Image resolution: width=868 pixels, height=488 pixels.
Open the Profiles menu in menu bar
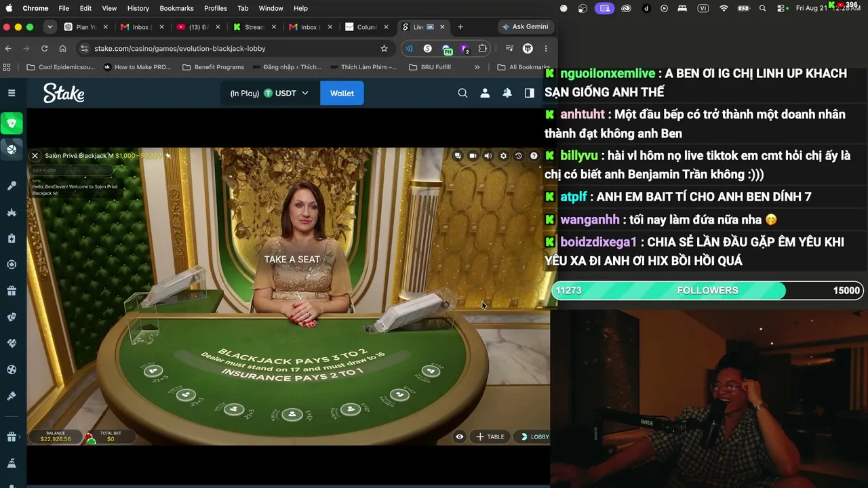coord(216,8)
